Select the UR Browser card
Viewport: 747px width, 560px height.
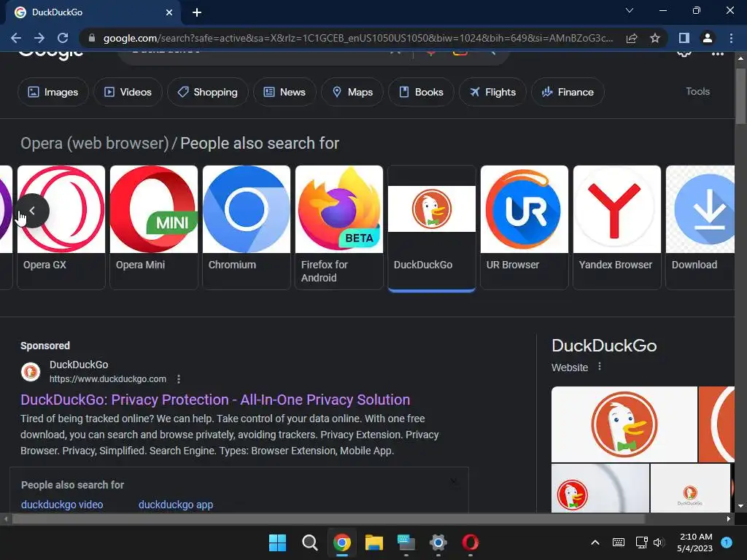tap(524, 227)
